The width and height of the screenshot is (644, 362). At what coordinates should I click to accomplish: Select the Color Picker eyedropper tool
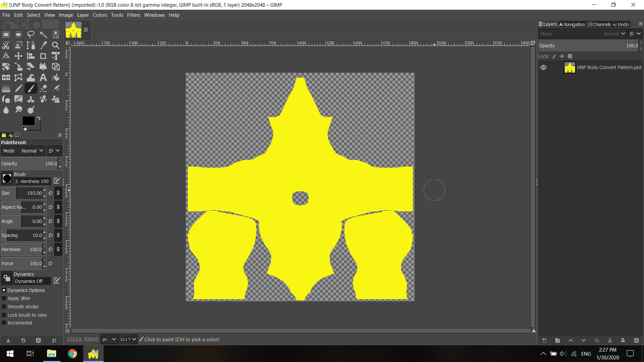click(43, 45)
